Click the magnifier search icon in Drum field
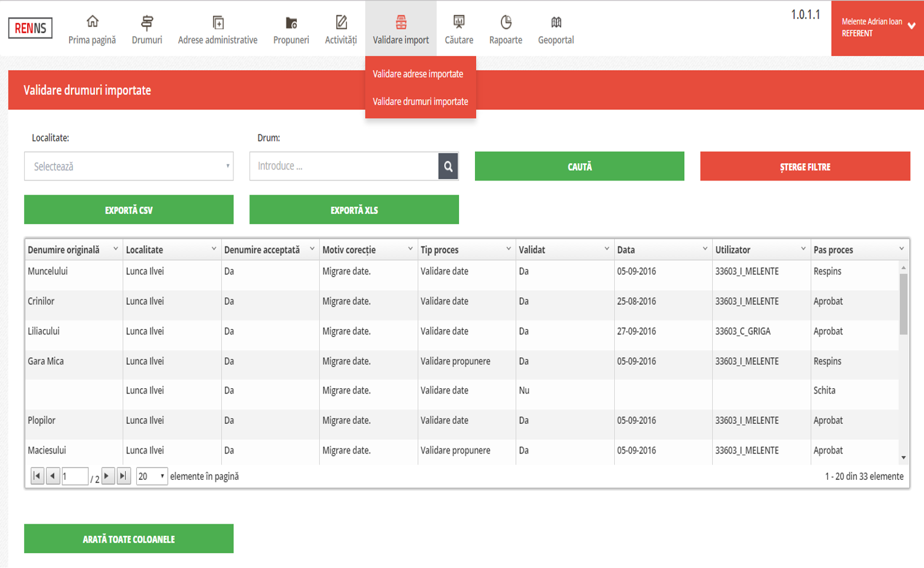The image size is (924, 568). click(448, 166)
